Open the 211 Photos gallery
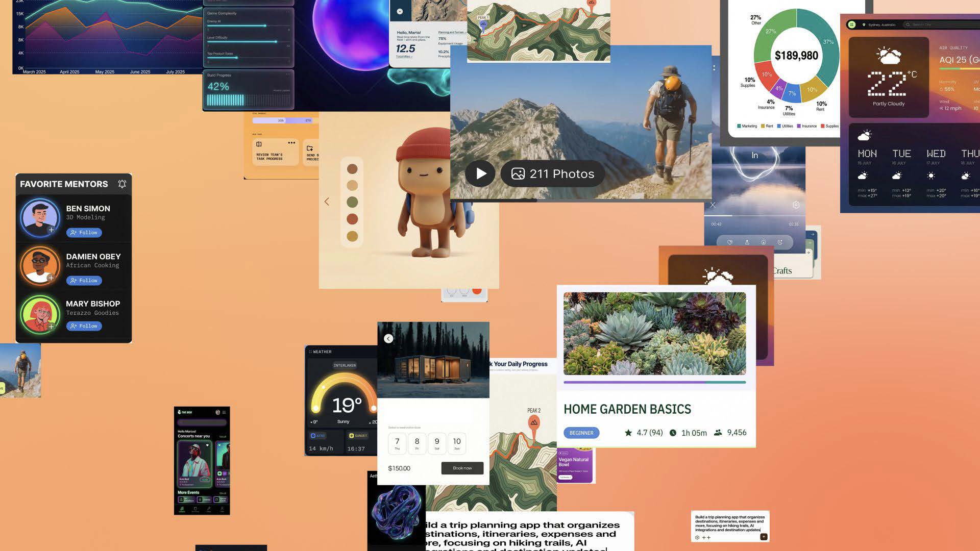 click(553, 173)
